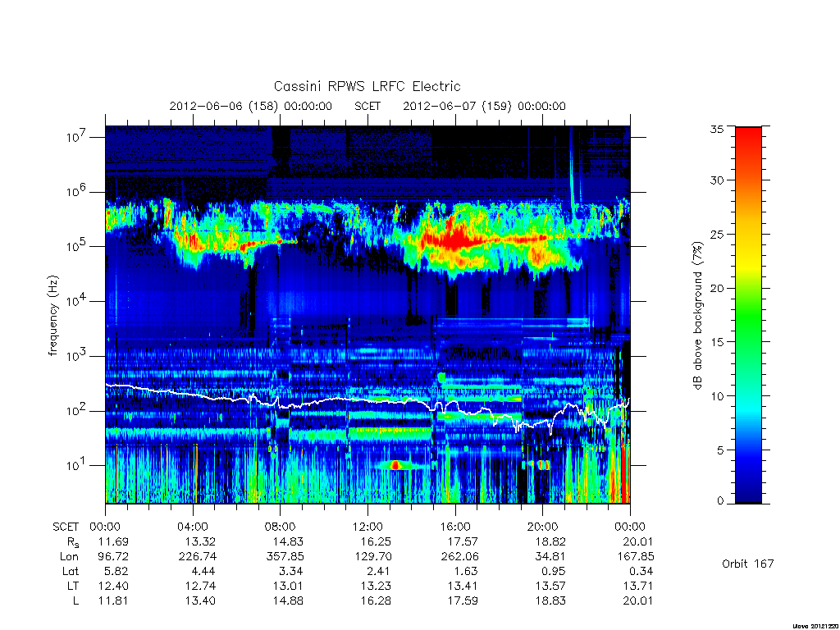Click the Cassini RPWS LRFC Electric title
The image size is (840, 630).
pyautogui.click(x=367, y=86)
